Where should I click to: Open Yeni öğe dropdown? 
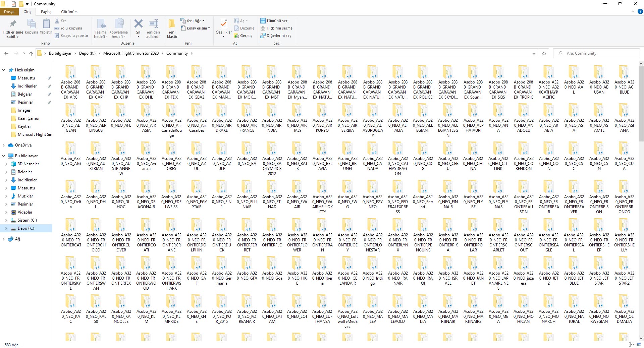click(193, 21)
